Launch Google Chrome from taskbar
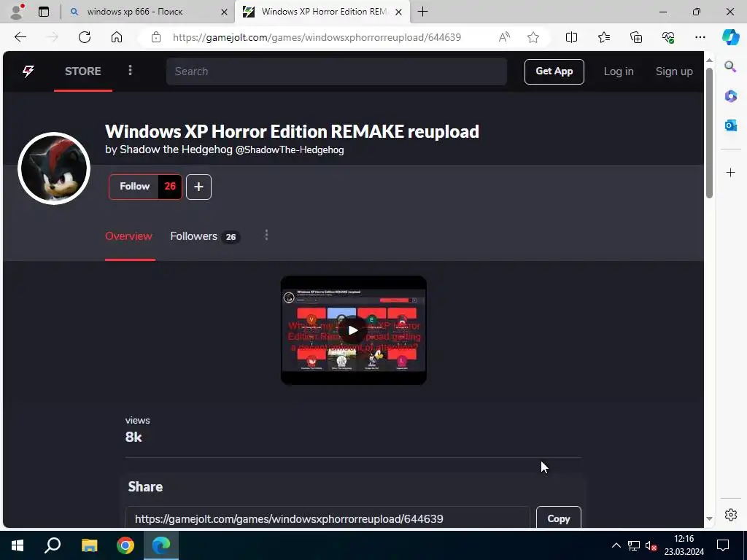 [125, 545]
